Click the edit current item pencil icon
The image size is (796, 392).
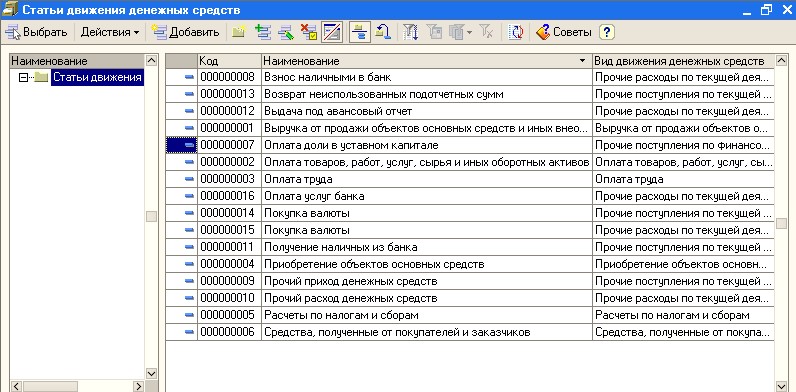click(x=286, y=32)
